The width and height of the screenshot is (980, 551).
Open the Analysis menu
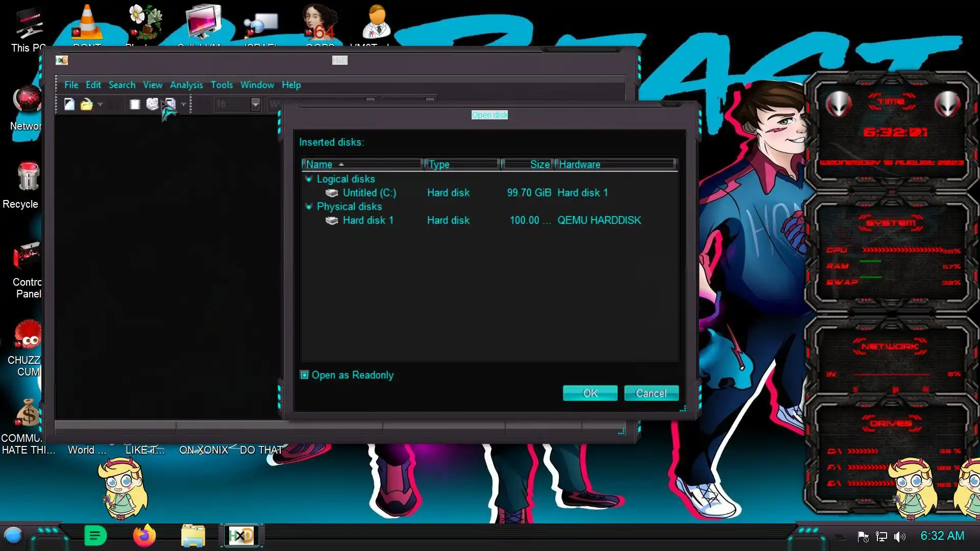tap(186, 85)
